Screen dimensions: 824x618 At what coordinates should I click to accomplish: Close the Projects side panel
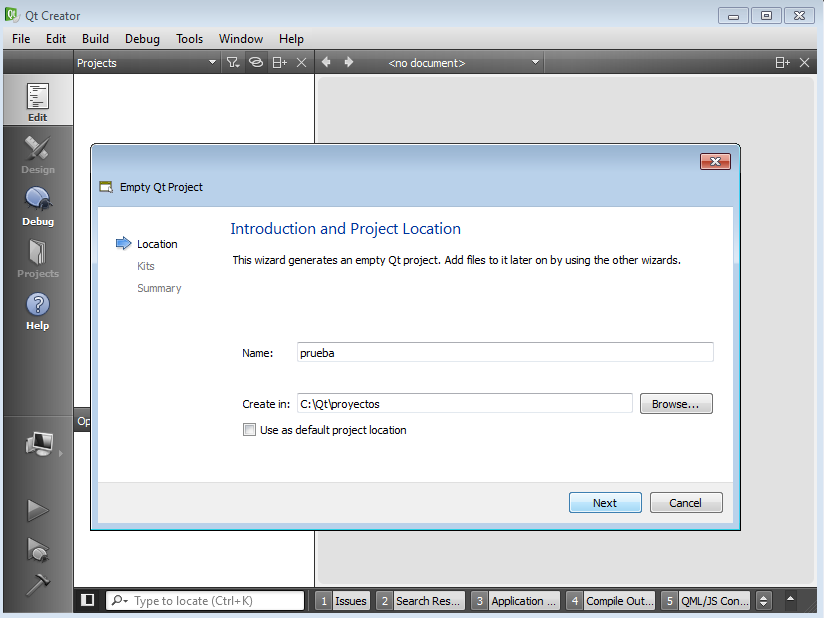point(302,63)
